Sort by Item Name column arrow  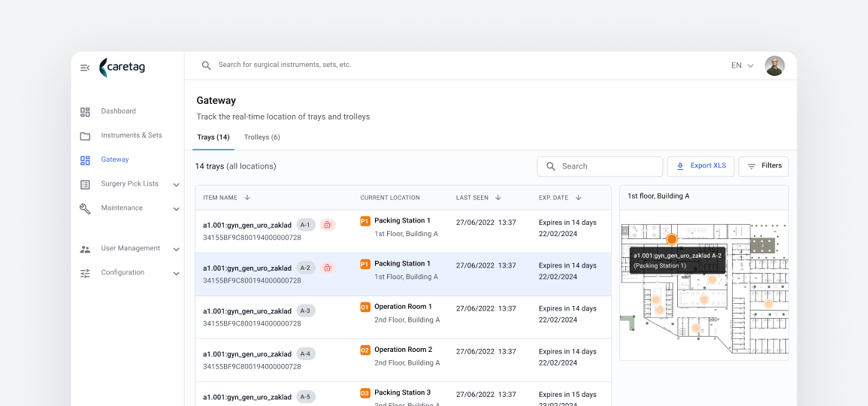pos(247,198)
